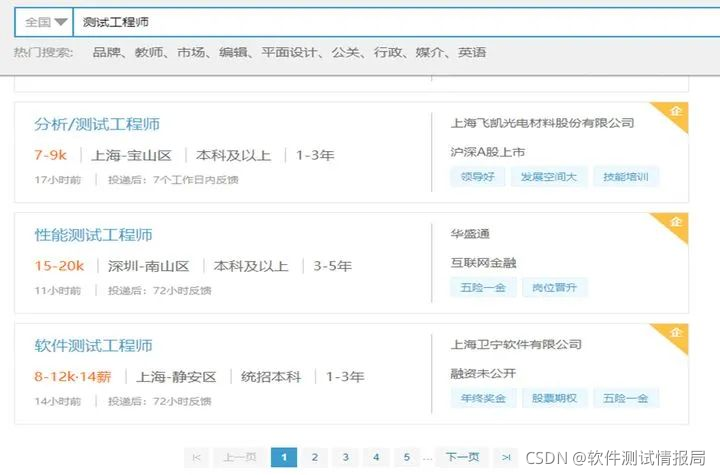Viewport: 720px width, 475px height.
Task: Search hot keyword 媒介
Action: point(430,52)
